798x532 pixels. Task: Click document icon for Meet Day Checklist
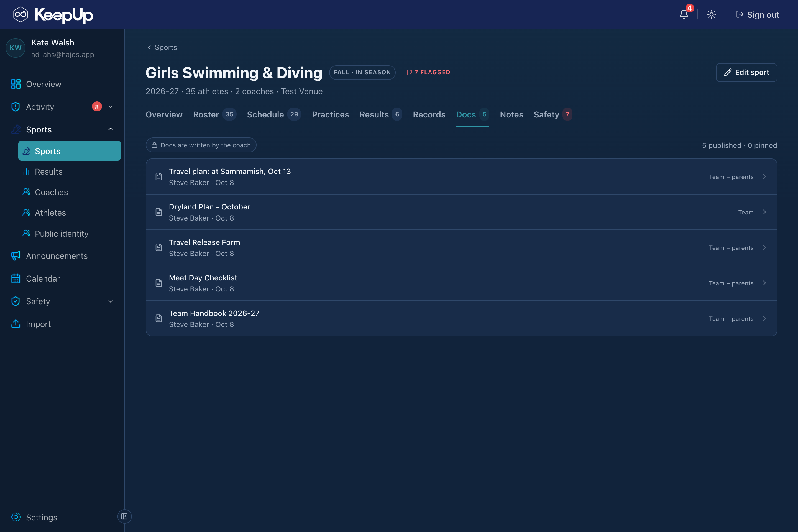coord(159,283)
